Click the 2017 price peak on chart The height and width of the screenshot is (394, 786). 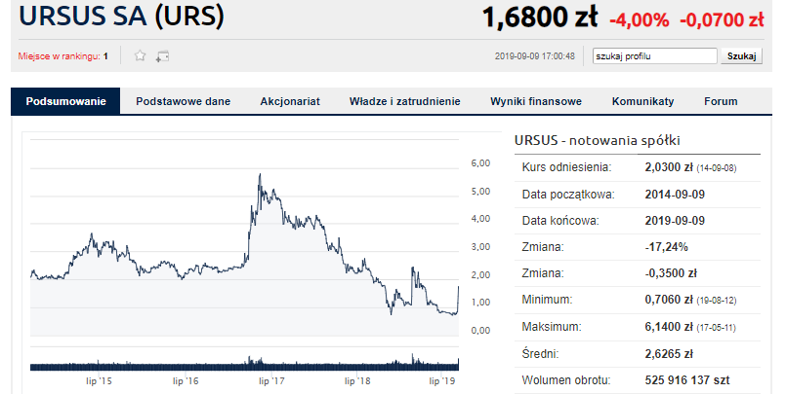[260, 174]
